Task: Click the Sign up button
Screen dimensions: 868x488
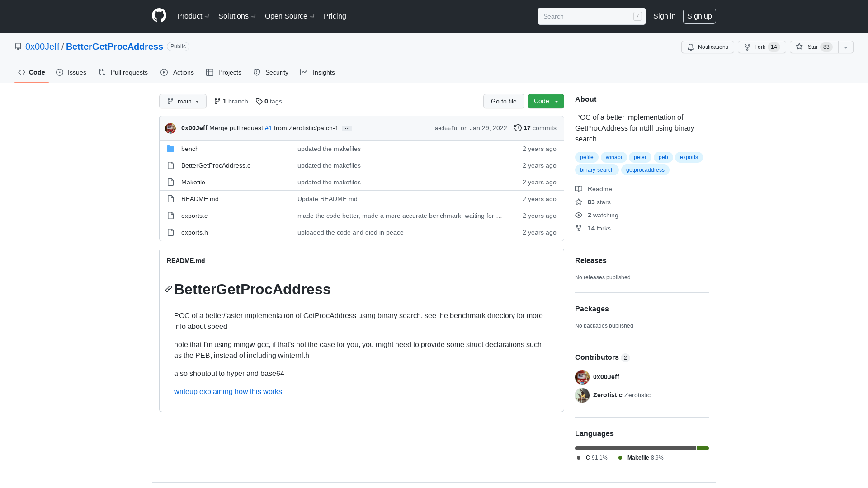Action: pos(699,16)
